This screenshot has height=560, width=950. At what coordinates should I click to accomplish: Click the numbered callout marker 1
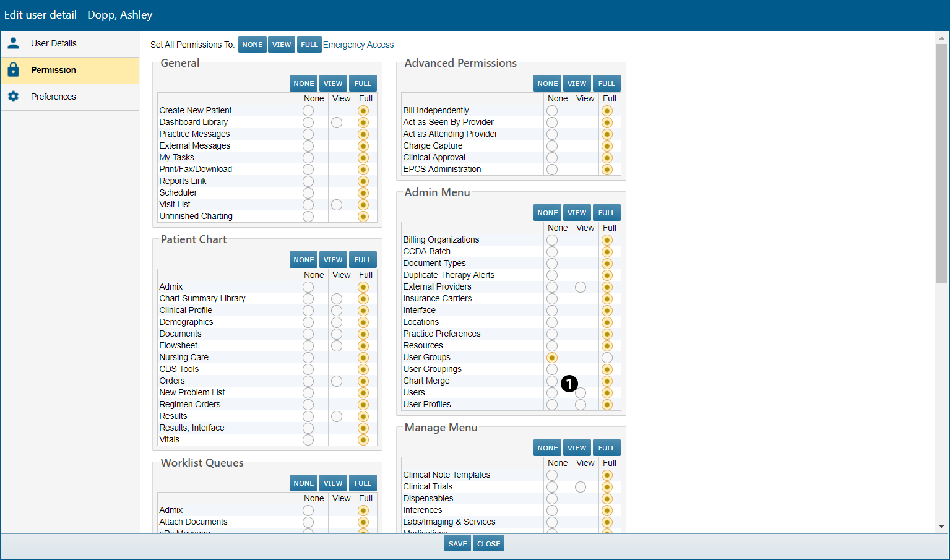569,384
